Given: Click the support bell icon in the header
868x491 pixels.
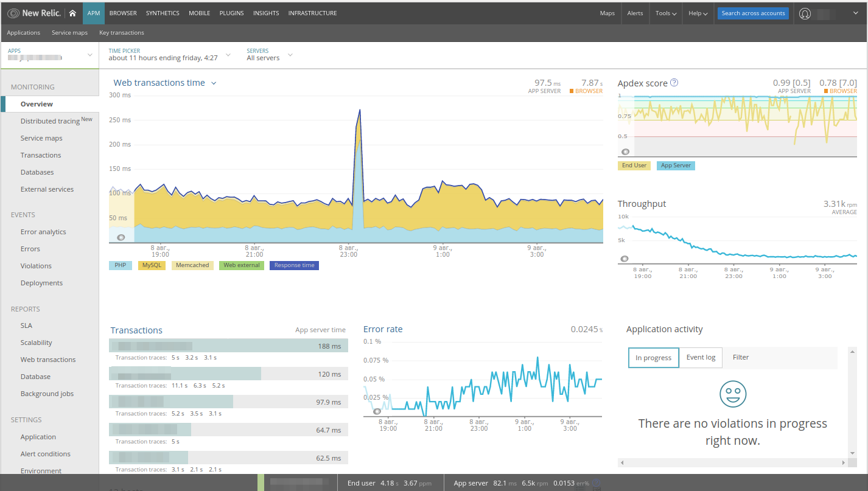Looking at the screenshot, I should pos(805,13).
